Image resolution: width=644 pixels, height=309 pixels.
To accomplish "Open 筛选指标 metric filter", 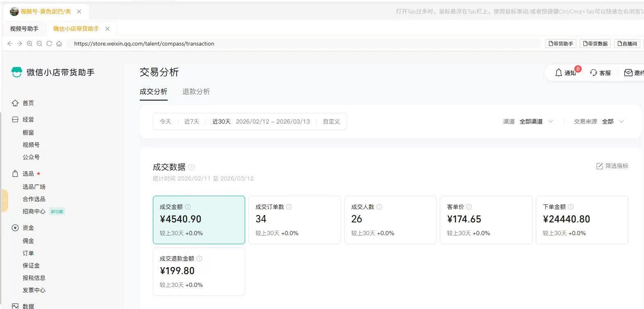I will [x=612, y=166].
